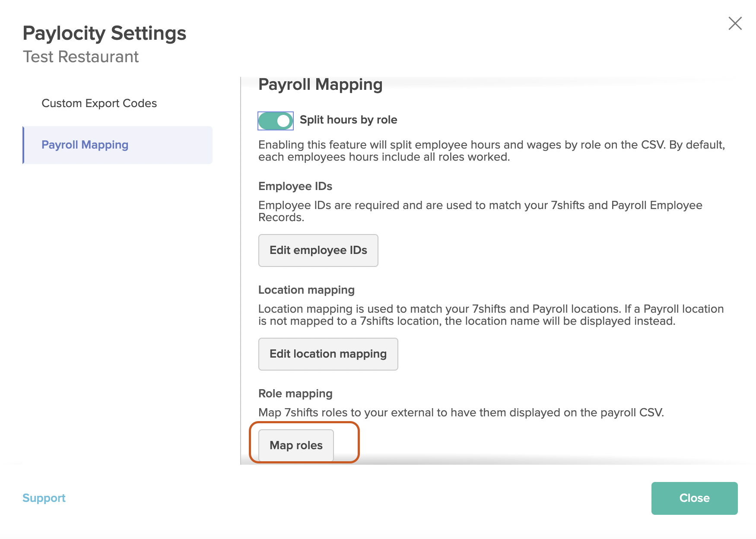Toggle the Split hours by role switch
756x539 pixels.
pyautogui.click(x=276, y=120)
